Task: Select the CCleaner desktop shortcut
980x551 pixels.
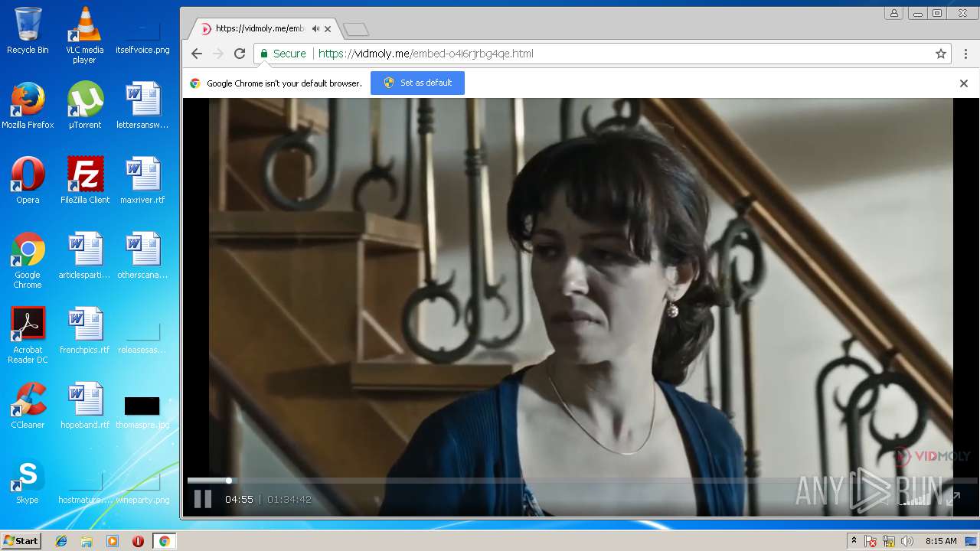Action: (28, 406)
